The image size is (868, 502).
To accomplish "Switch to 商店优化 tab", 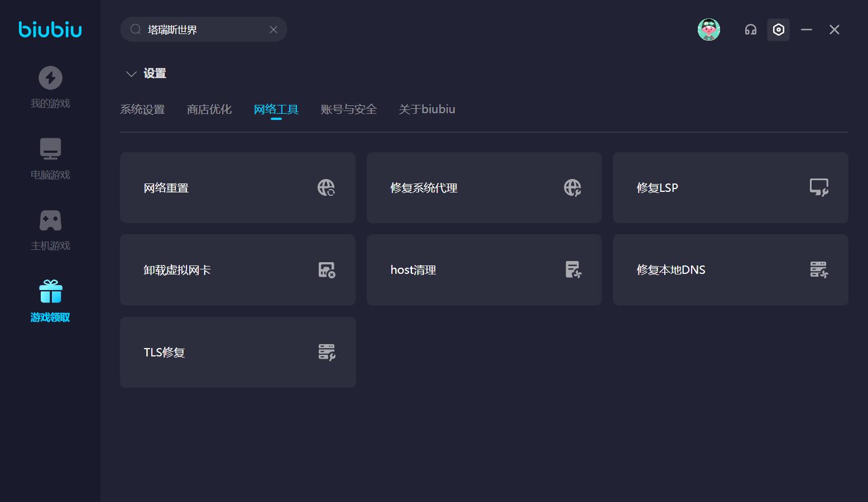I will (x=209, y=109).
